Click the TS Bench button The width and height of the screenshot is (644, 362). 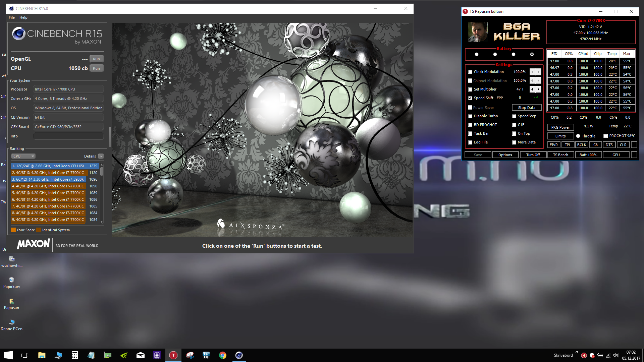click(560, 155)
